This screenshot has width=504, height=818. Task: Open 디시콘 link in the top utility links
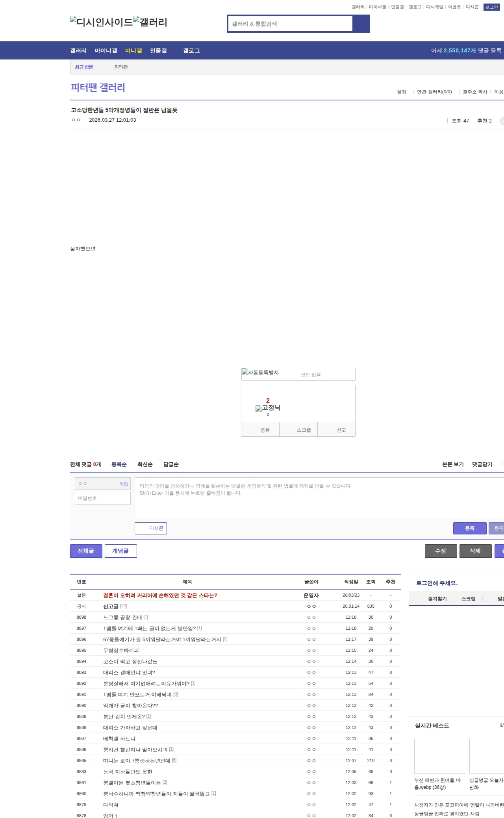(x=472, y=7)
